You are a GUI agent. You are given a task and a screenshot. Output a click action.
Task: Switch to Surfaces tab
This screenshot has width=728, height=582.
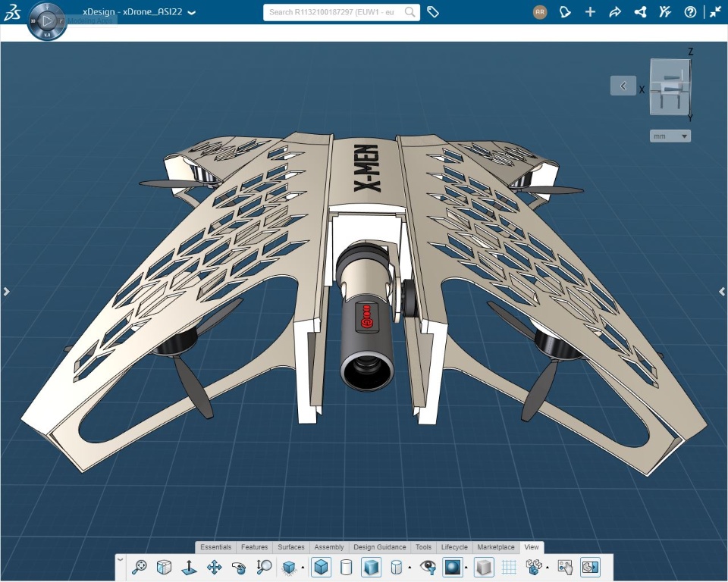point(291,547)
